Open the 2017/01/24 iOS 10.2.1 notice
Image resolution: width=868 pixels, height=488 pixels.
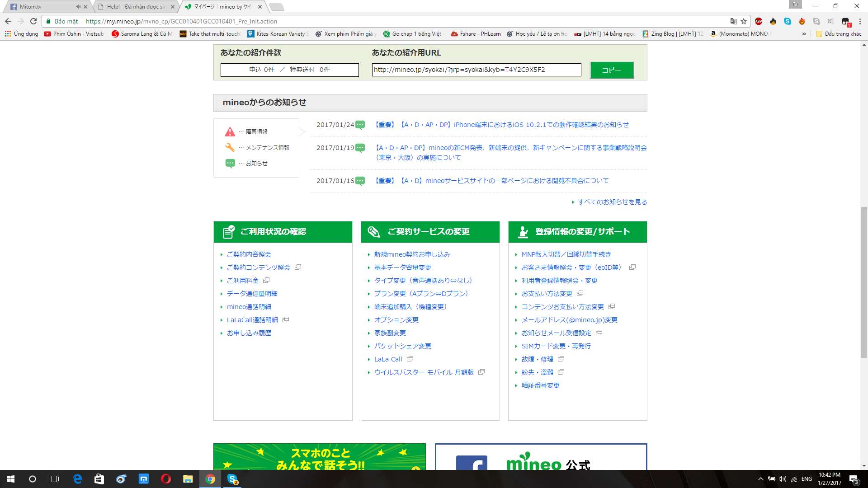point(501,125)
